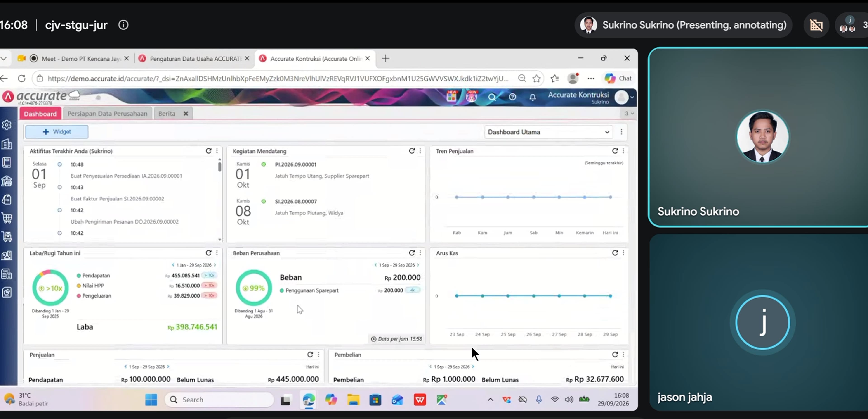Expand the user profile menu arrow

click(x=632, y=97)
